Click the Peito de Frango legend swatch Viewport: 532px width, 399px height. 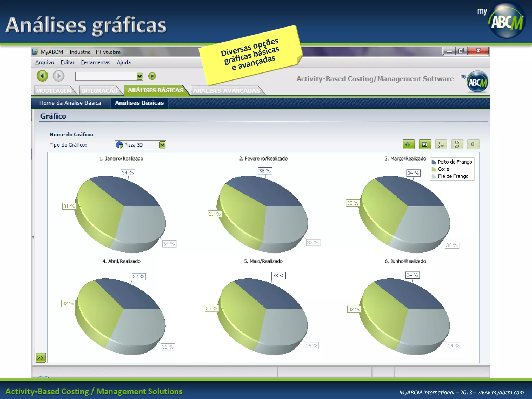(x=434, y=162)
